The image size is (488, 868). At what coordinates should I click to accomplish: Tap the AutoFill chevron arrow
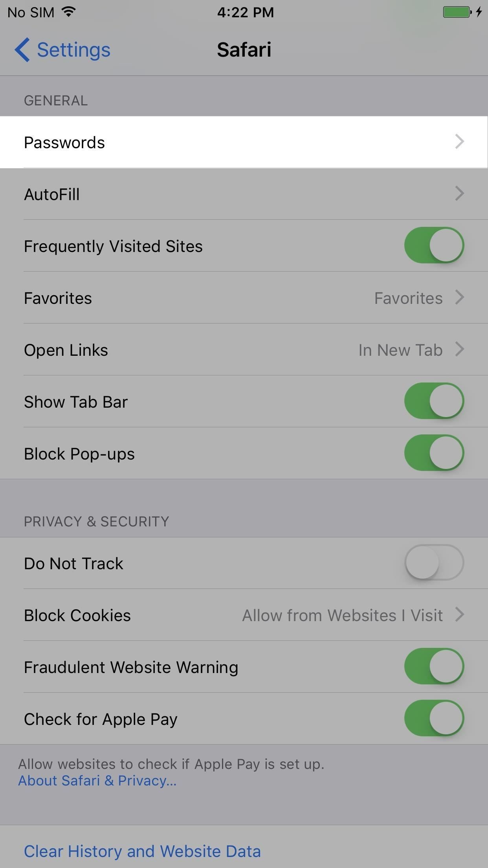point(459,194)
